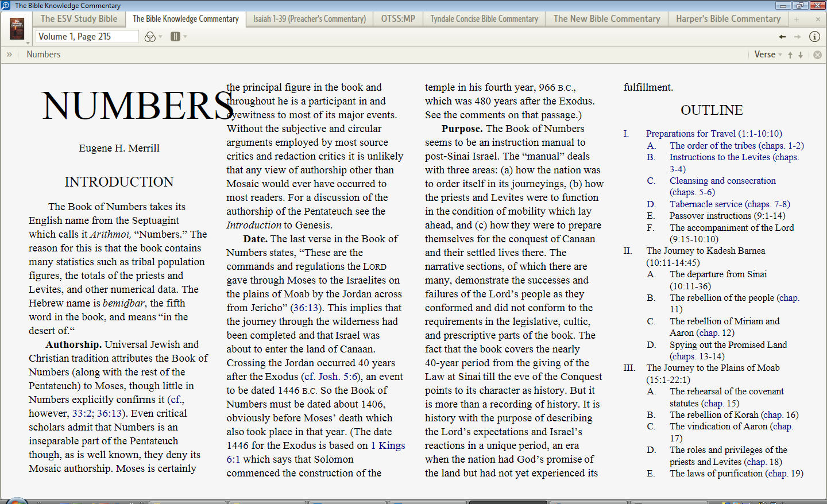The image size is (827, 504).
Task: Expand the contents pane double-chevron
Action: pos(9,55)
